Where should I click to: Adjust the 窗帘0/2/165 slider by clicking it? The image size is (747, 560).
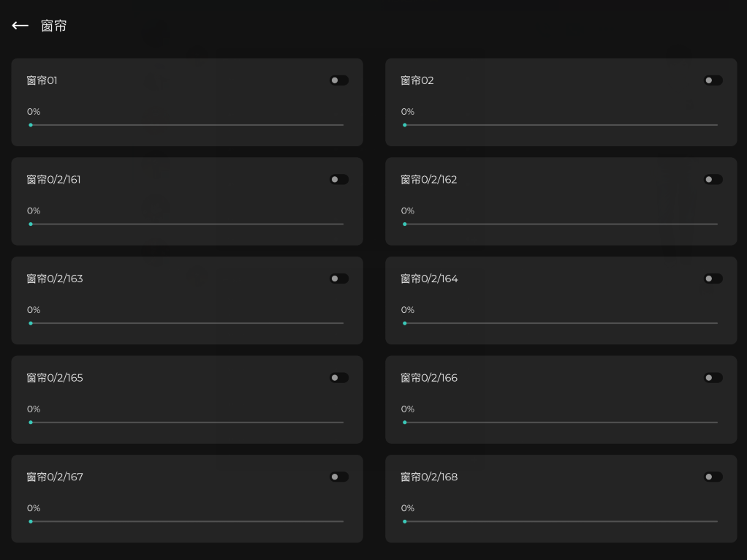(x=187, y=423)
